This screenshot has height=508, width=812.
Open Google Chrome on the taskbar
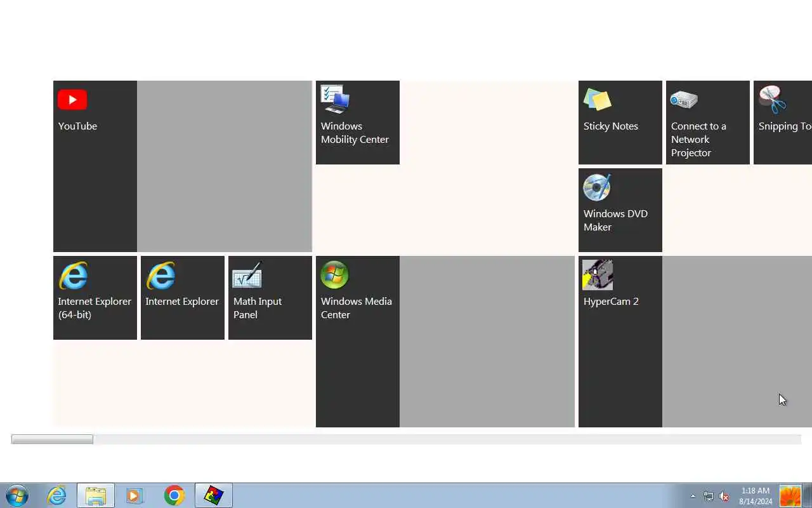tap(174, 495)
